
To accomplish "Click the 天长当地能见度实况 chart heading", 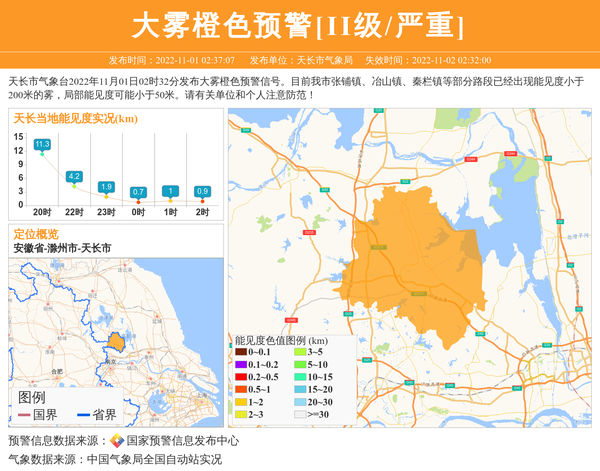I will (75, 118).
